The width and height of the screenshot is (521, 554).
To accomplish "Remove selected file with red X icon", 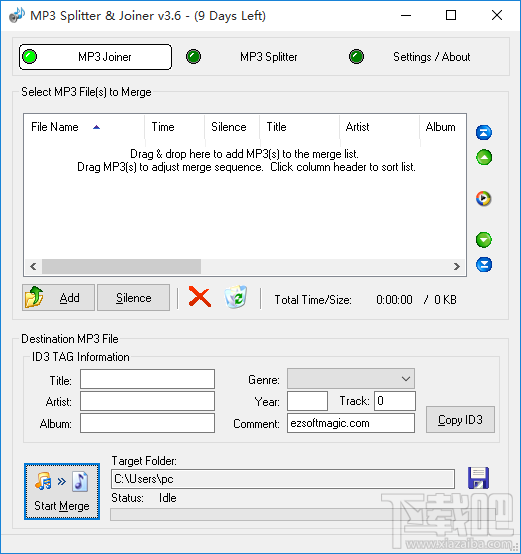I will (x=200, y=297).
